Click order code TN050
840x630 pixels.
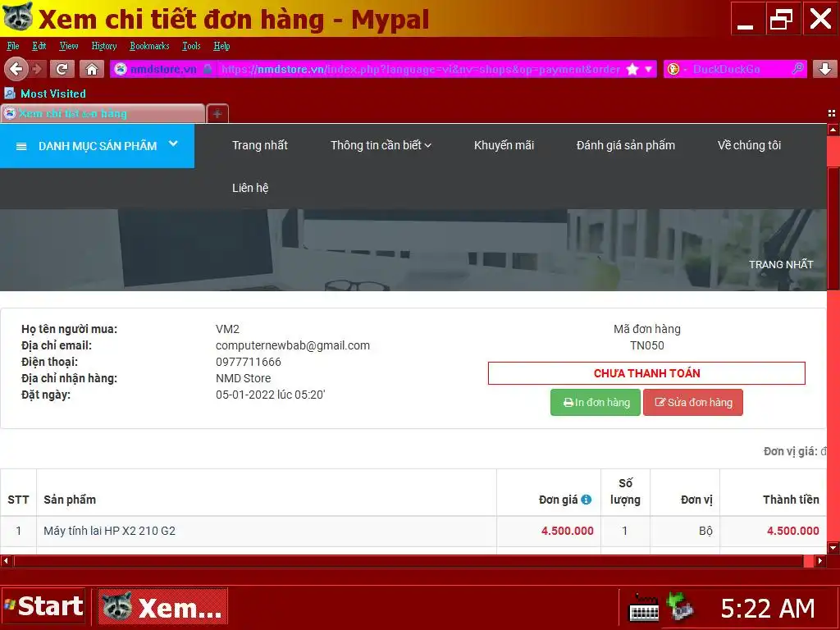(647, 345)
